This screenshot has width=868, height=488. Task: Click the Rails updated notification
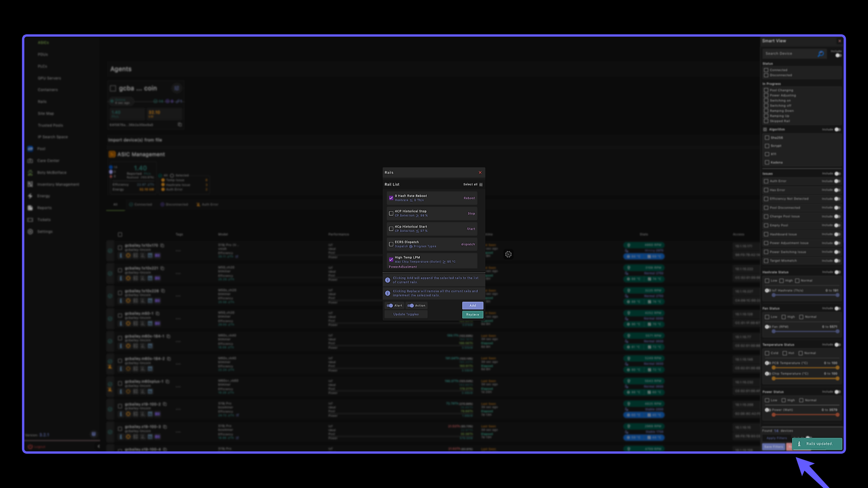(x=817, y=444)
